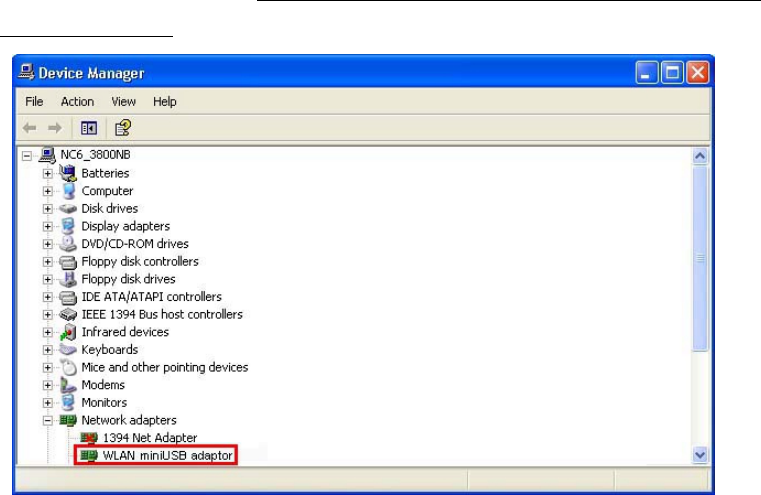Select the WLAN miniUSB adaptor device icon

click(89, 456)
